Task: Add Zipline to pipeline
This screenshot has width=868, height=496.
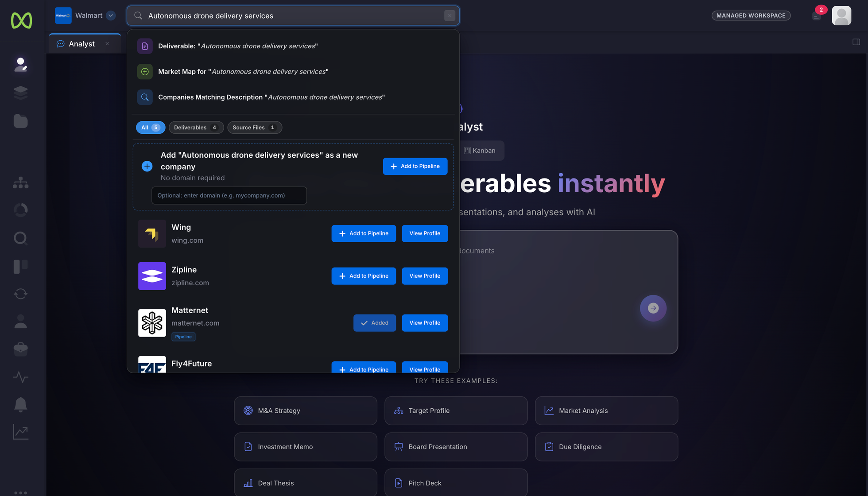Action: coord(364,276)
